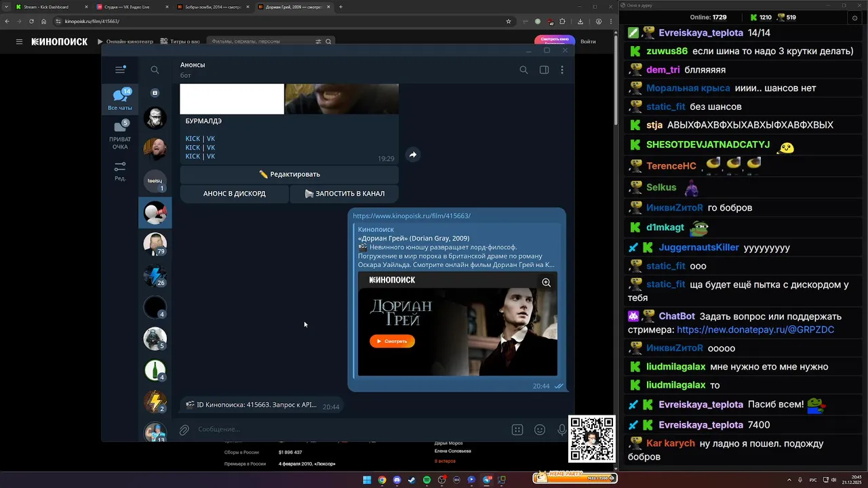The height and width of the screenshot is (488, 868).
Task: Click username Kar karych in stream chat
Action: click(x=670, y=443)
